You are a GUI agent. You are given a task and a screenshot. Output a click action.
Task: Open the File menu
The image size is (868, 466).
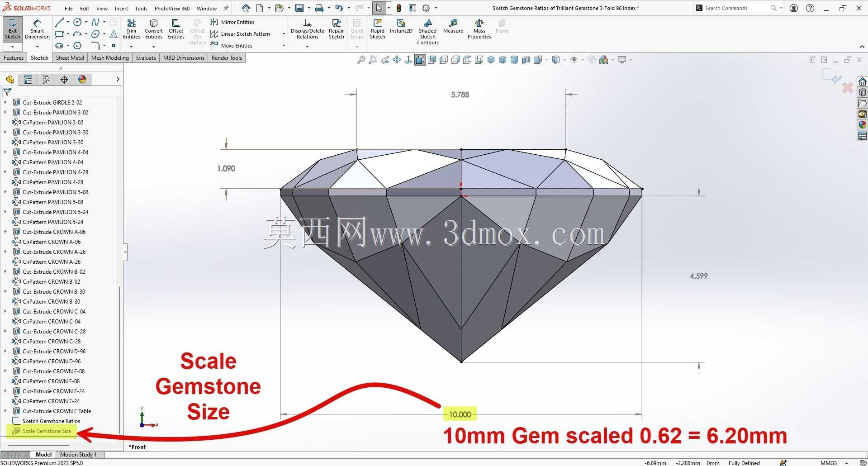pos(69,8)
